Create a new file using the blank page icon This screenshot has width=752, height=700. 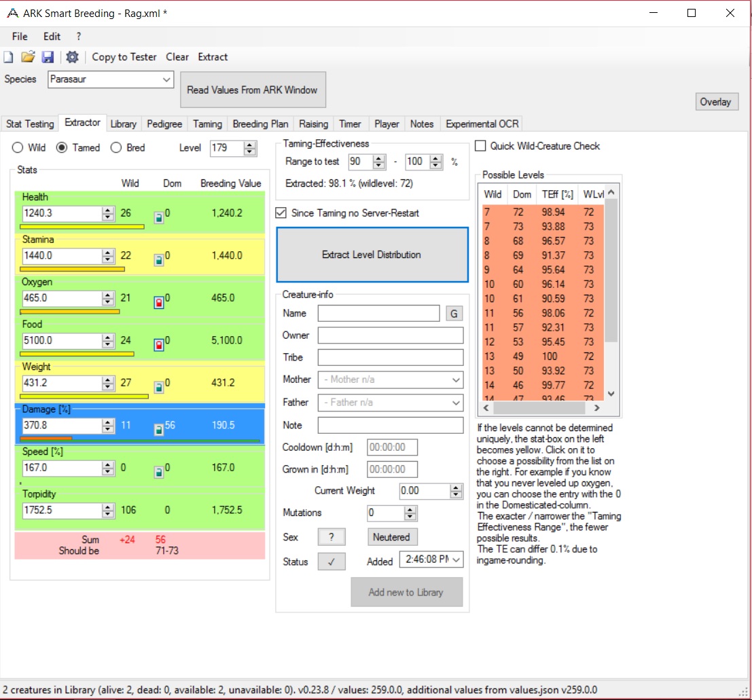(x=8, y=57)
